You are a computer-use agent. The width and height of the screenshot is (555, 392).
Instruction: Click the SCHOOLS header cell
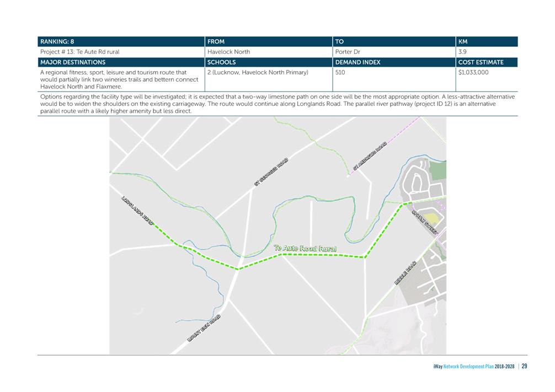point(269,62)
